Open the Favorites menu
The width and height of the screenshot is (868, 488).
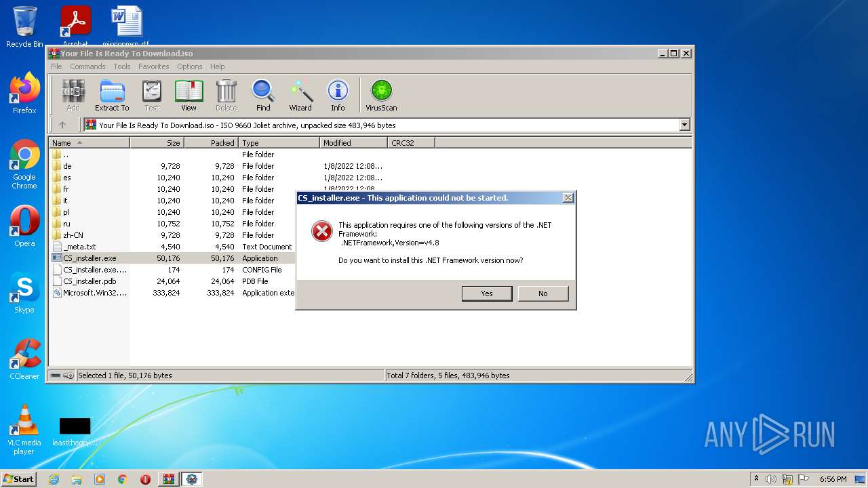154,66
